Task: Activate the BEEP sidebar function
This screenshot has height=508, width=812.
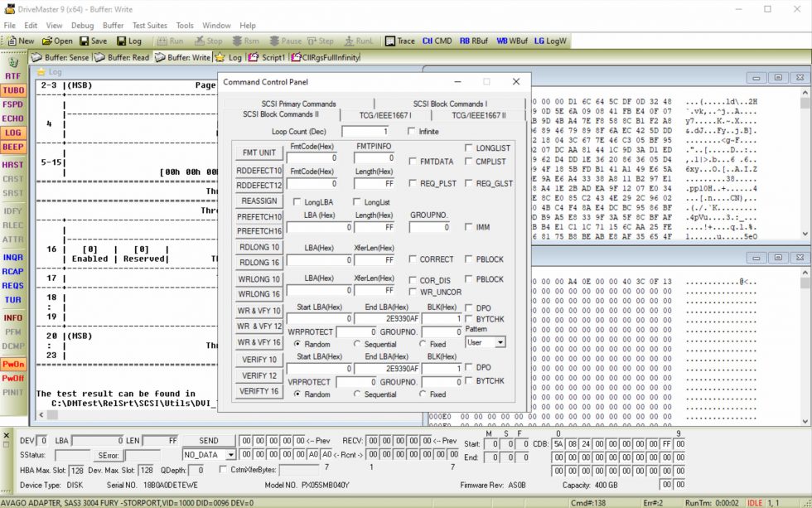Action: [13, 147]
